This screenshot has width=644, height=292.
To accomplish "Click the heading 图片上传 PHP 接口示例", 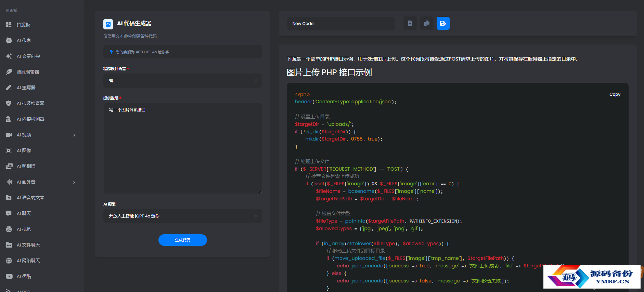I will tap(329, 72).
